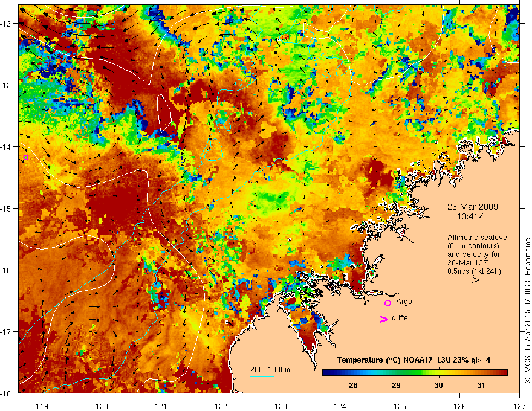
Task: Click the color bar tick label 30
Action: point(438,385)
